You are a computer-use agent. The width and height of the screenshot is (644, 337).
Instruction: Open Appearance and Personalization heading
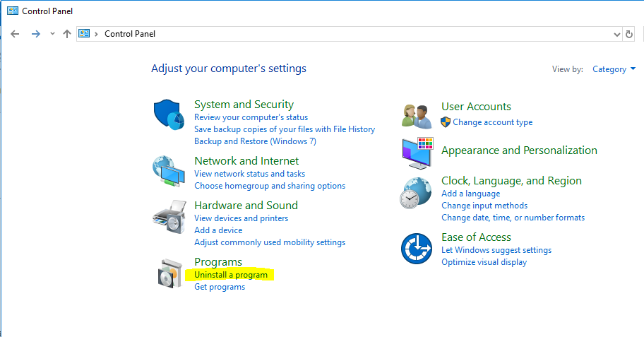coord(519,150)
